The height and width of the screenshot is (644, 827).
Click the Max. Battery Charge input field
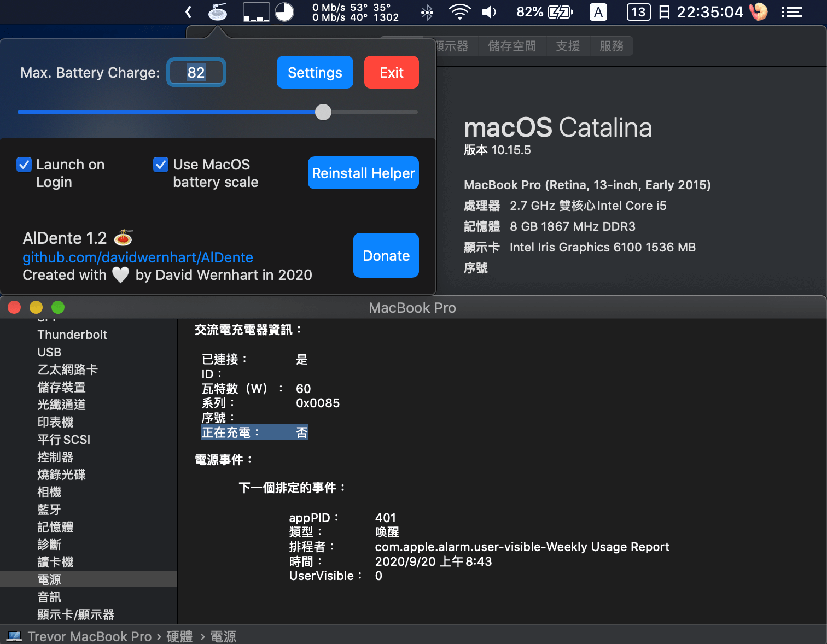pyautogui.click(x=196, y=72)
